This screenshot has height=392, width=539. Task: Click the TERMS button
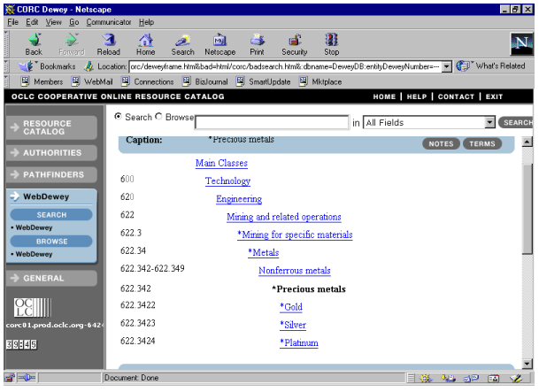tap(482, 144)
